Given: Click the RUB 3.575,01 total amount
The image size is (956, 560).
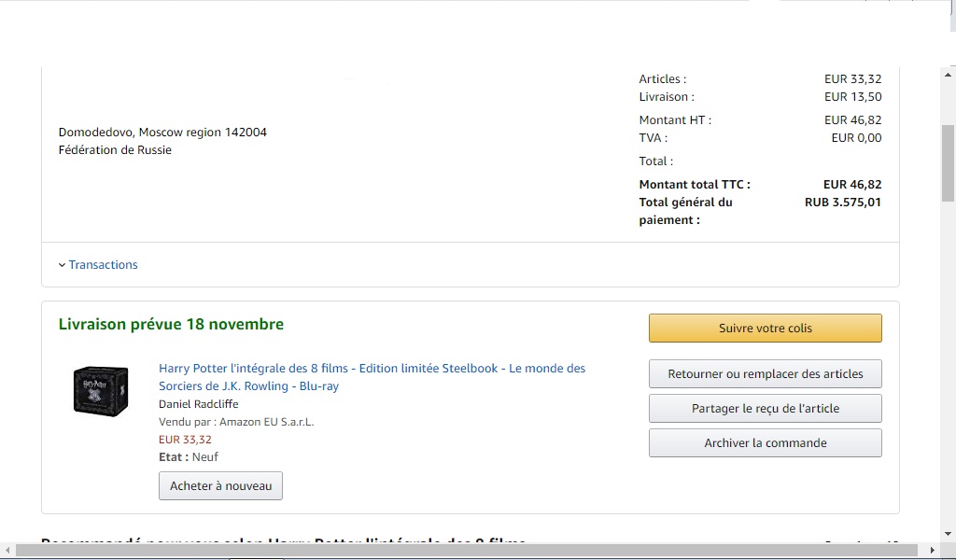Looking at the screenshot, I should pos(843,203).
